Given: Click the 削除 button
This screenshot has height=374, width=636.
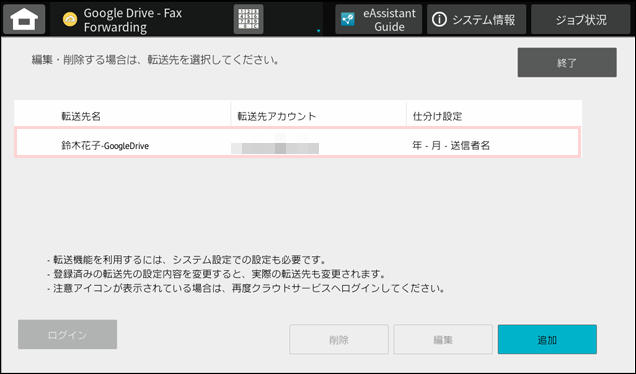Looking at the screenshot, I should [x=339, y=339].
